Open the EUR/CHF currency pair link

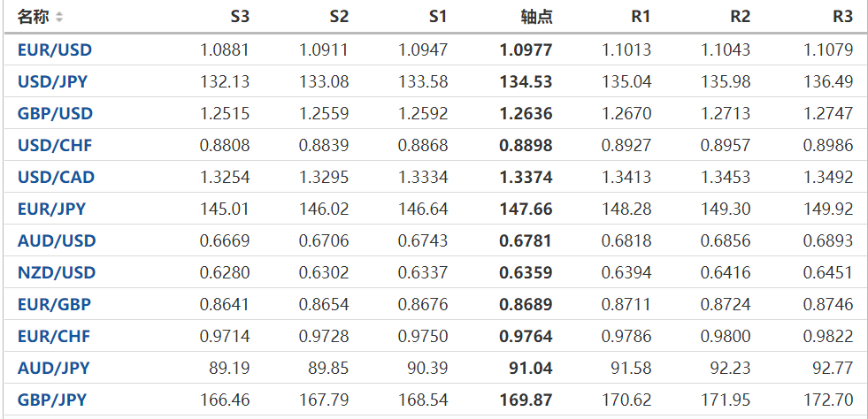pos(54,337)
